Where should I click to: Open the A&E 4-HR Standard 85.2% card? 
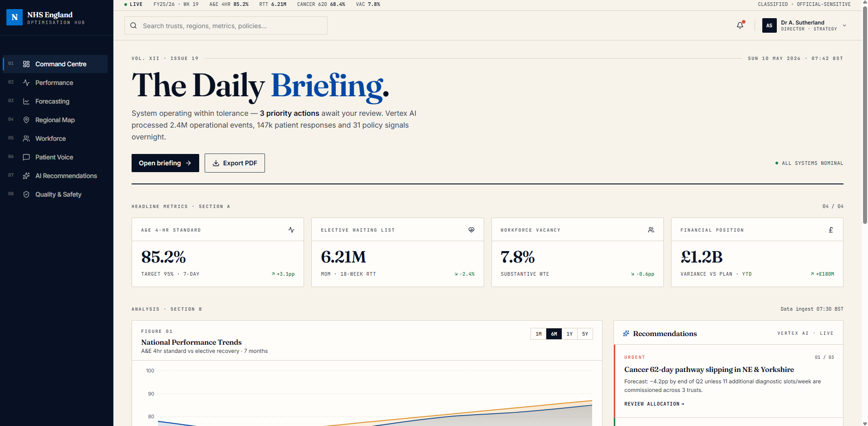click(x=218, y=252)
